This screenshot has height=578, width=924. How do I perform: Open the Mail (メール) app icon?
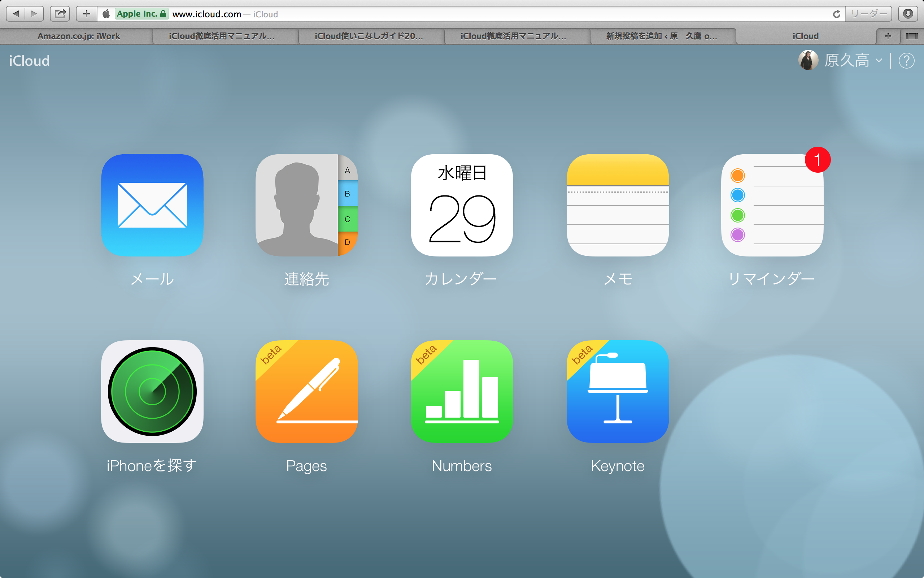[152, 205]
